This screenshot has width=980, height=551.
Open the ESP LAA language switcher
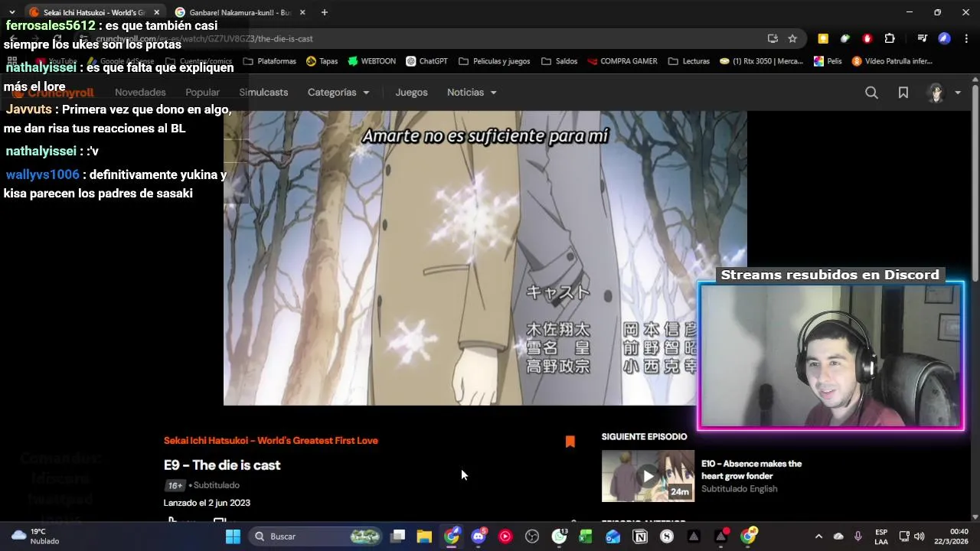[x=881, y=536]
